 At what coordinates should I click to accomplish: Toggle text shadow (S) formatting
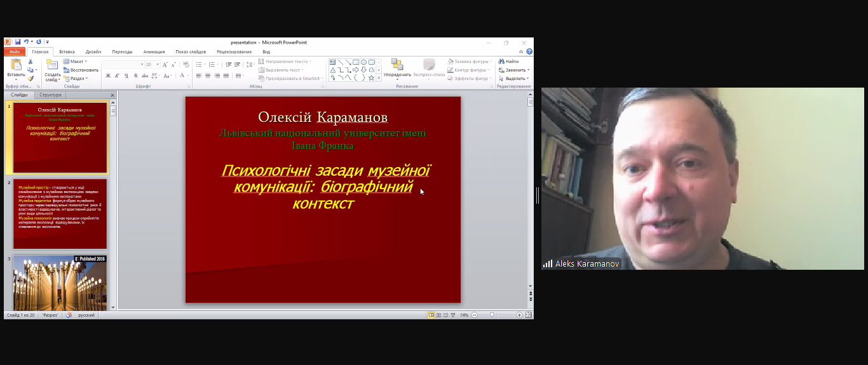pos(135,76)
